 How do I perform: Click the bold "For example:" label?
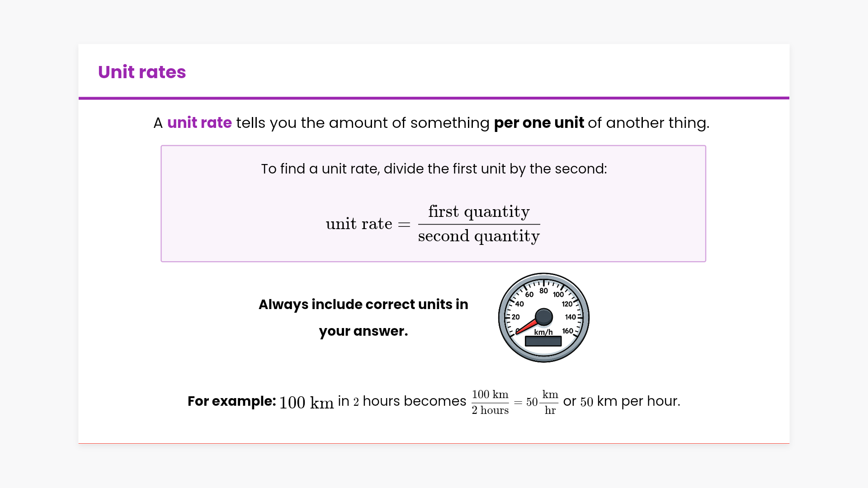(x=231, y=401)
